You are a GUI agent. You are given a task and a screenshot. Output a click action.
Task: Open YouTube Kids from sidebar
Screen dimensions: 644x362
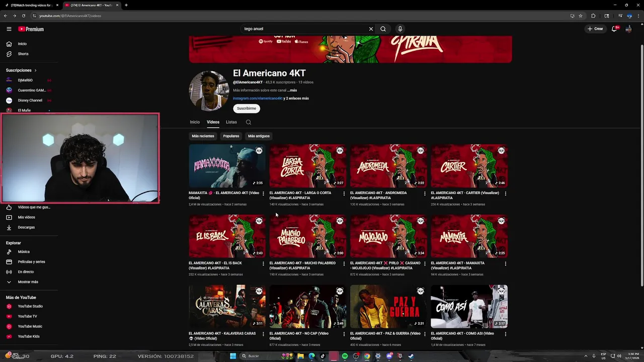tap(29, 336)
